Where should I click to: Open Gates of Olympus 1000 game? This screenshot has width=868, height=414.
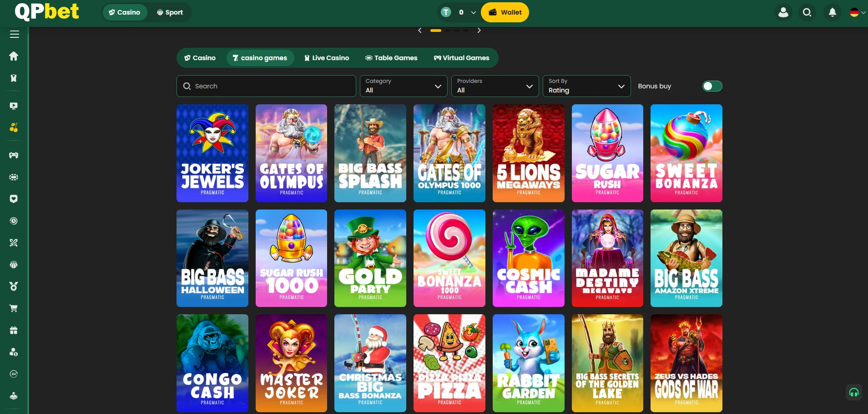point(449,153)
